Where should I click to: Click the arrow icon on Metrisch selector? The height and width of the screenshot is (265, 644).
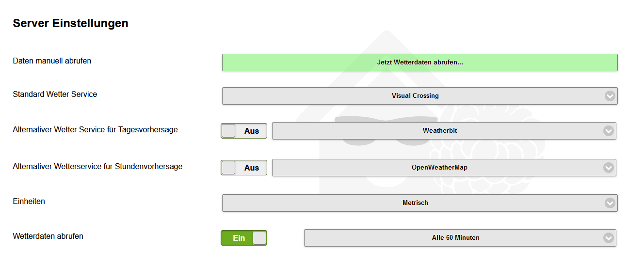coord(610,203)
